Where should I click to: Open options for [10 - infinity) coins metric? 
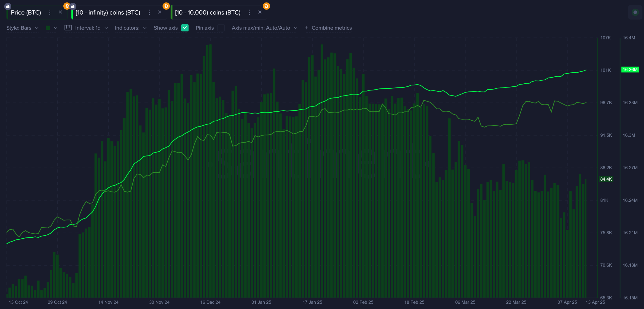point(149,12)
